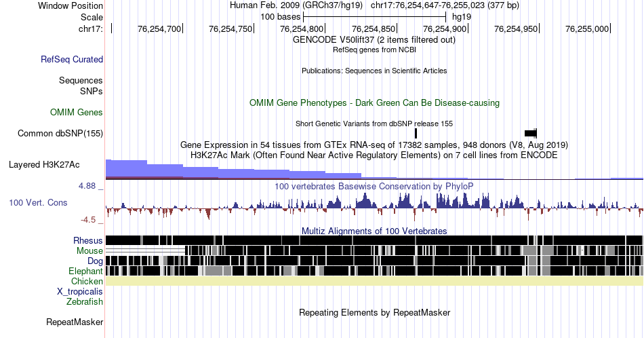Select the Human Feb. 2009 (GRCh37/hg19) text
Screen dimensions: 644x338
(x=296, y=5)
